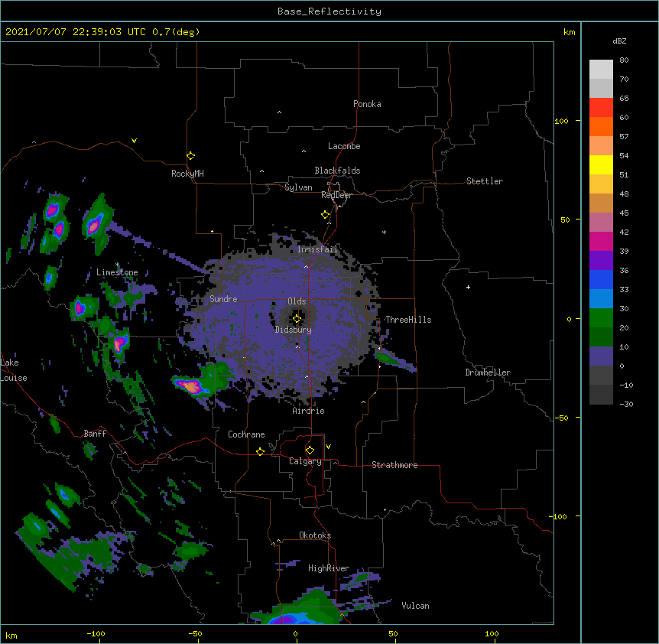Click the 50 tick label on the right axis
This screenshot has height=644, width=659.
pyautogui.click(x=565, y=220)
